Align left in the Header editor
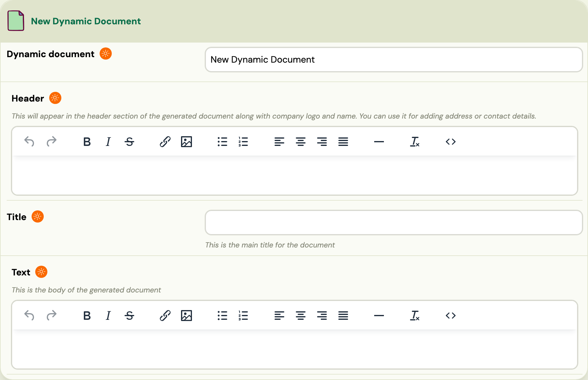Image resolution: width=588 pixels, height=380 pixels. 279,142
